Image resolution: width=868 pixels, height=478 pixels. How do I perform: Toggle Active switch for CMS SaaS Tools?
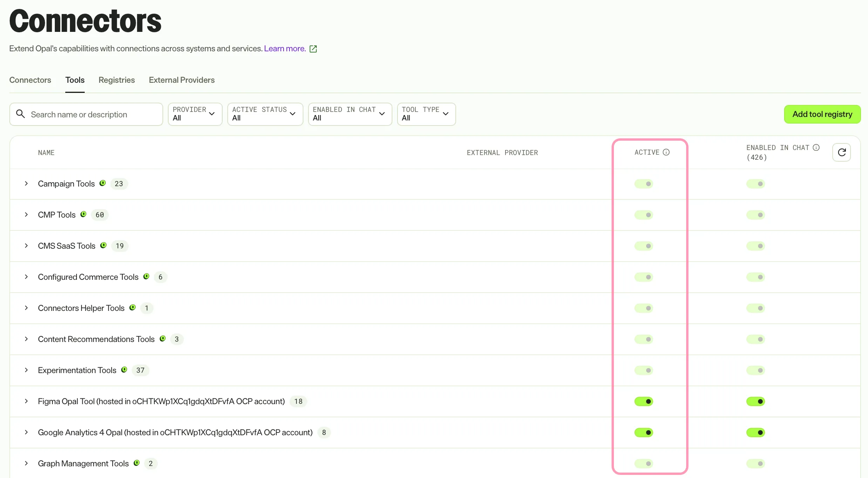point(644,246)
